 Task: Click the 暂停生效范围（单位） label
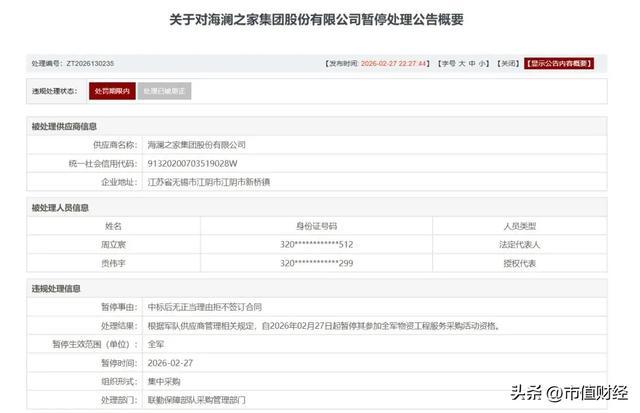(x=95, y=344)
